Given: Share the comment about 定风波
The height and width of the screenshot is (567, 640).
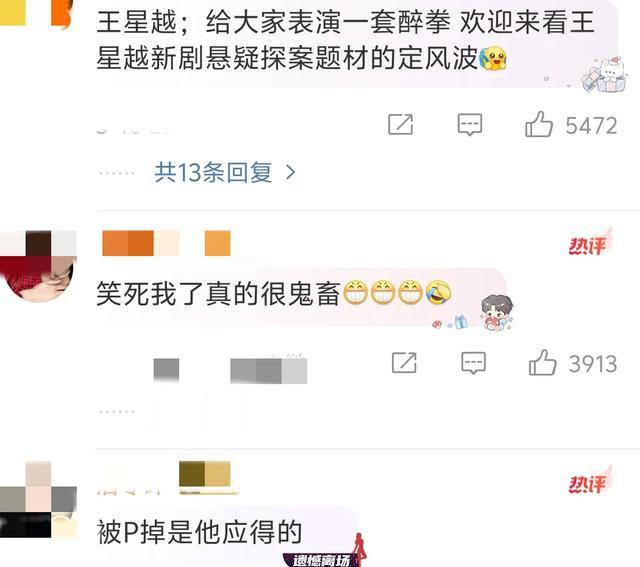Looking at the screenshot, I should [x=400, y=125].
